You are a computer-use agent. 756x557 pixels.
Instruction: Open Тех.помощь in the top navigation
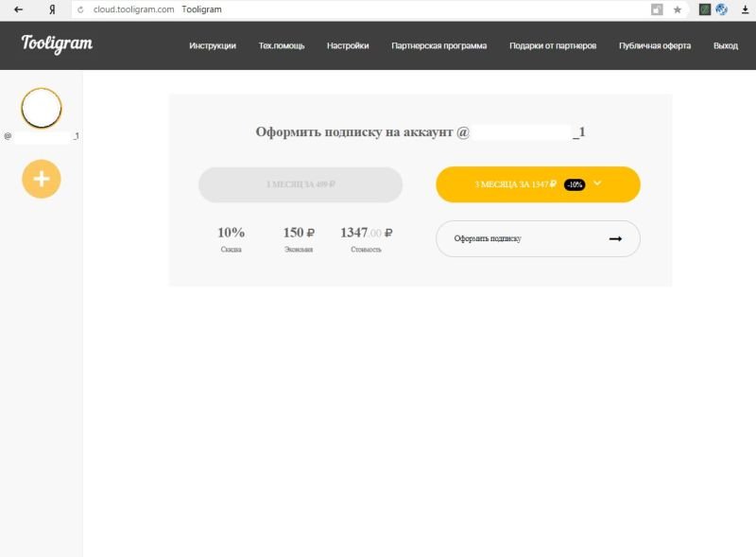(282, 45)
